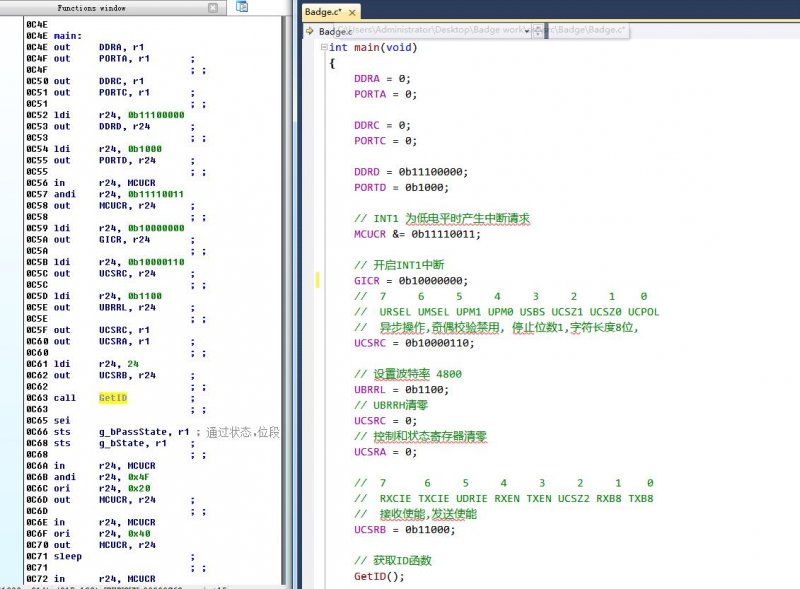Click the 'DDRD = 0b11100000;' statement
The image size is (800, 589).
411,172
